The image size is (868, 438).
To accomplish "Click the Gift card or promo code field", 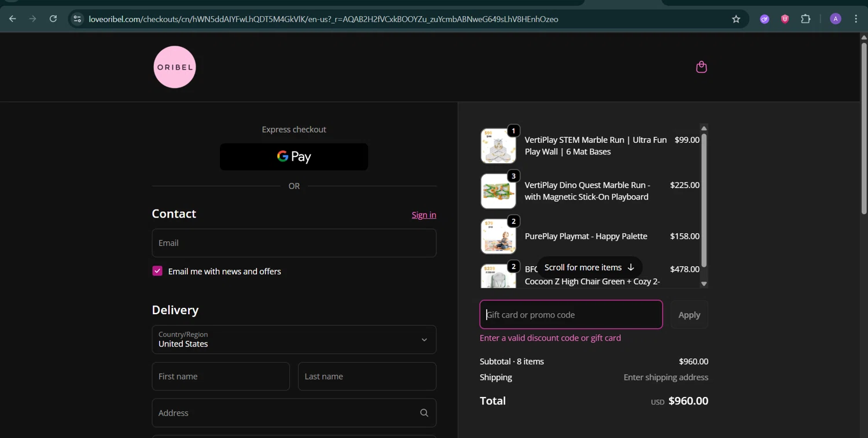I will (571, 314).
